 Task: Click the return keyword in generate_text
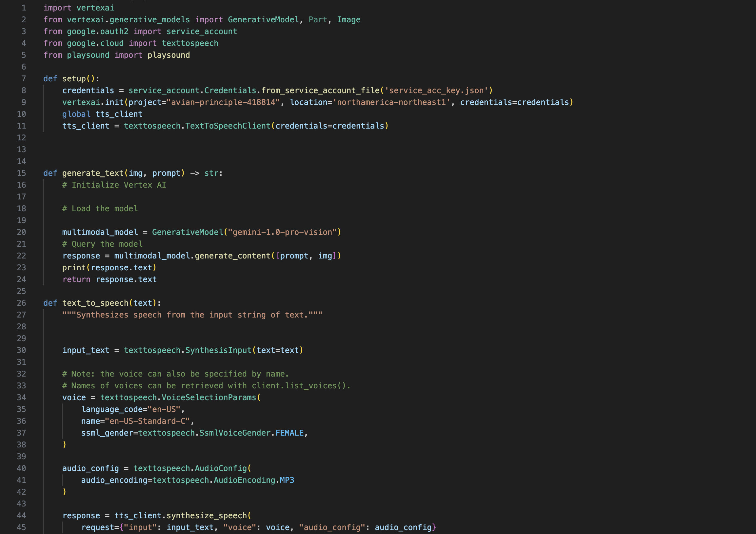coord(76,280)
